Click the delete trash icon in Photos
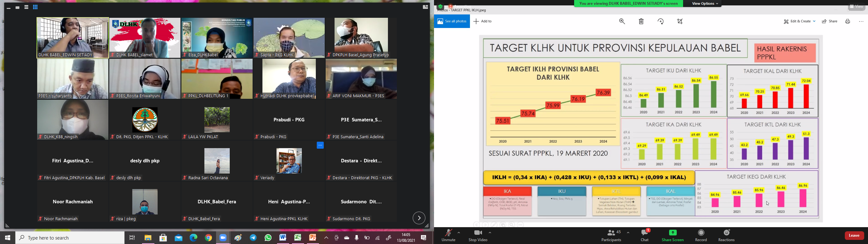Image resolution: width=868 pixels, height=244 pixels. pos(641,22)
